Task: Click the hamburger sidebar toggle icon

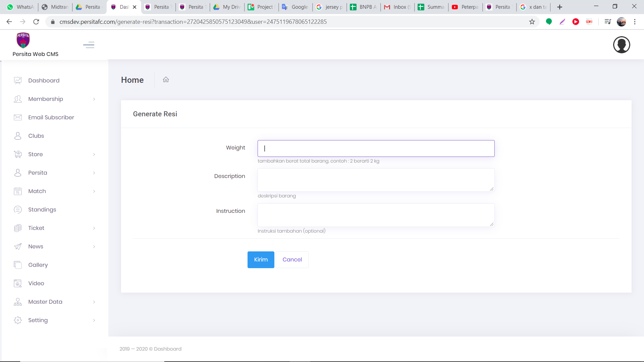Action: click(89, 45)
